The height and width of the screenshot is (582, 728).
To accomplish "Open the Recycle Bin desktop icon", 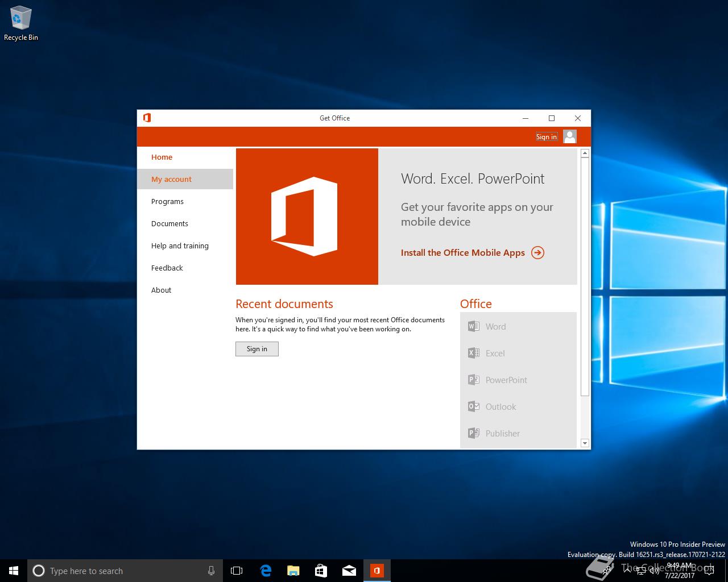I will tap(21, 24).
